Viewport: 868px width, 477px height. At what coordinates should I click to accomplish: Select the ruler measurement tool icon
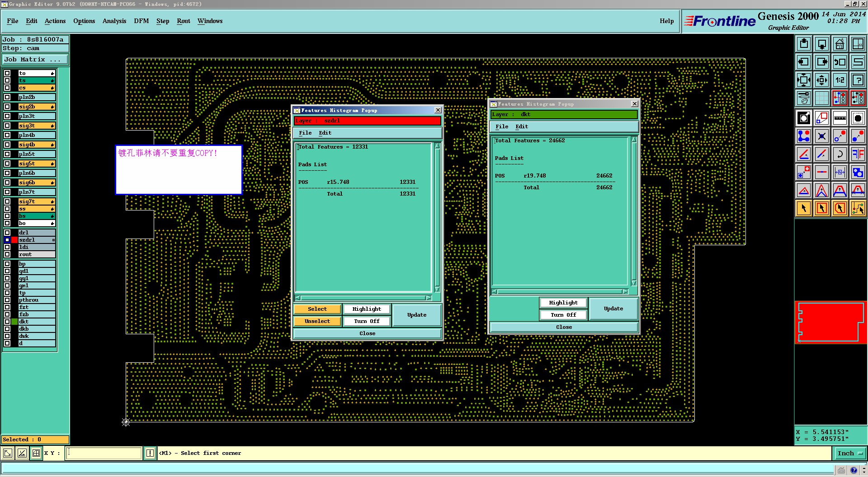tap(840, 118)
